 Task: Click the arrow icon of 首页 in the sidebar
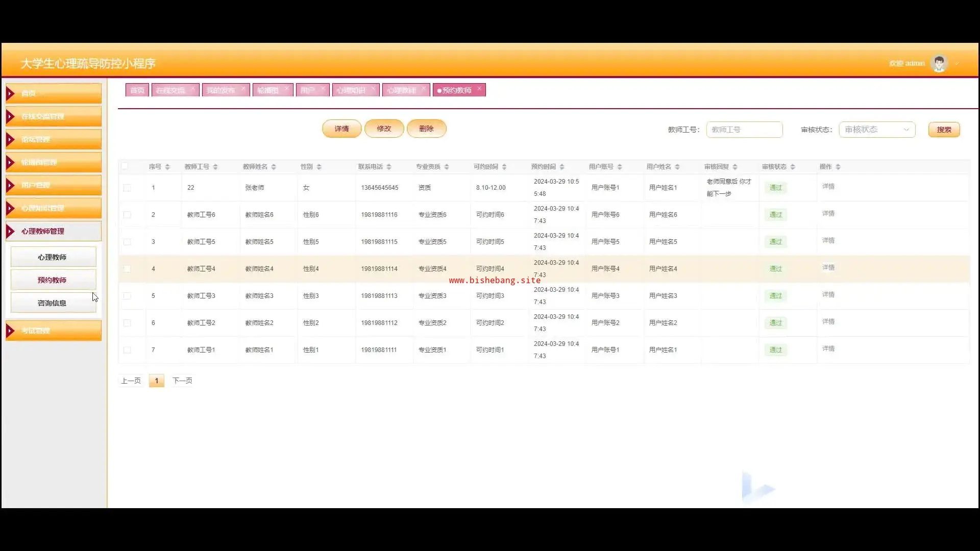point(10,93)
